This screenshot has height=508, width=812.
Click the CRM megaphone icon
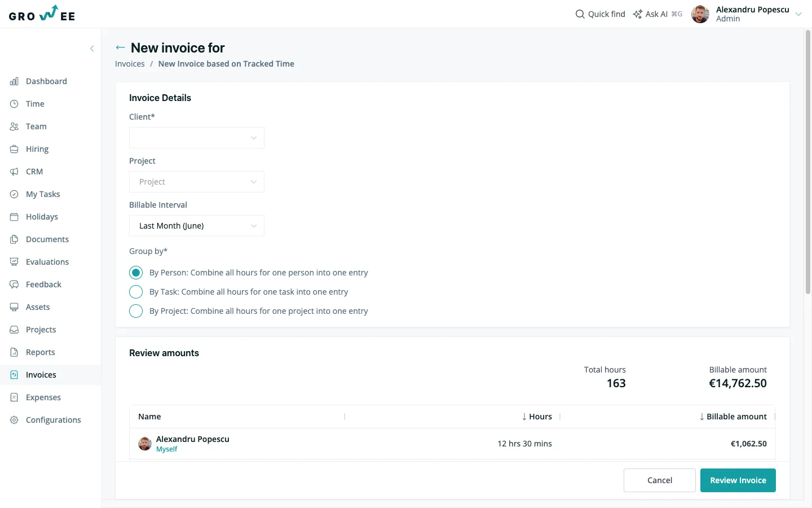(x=14, y=172)
